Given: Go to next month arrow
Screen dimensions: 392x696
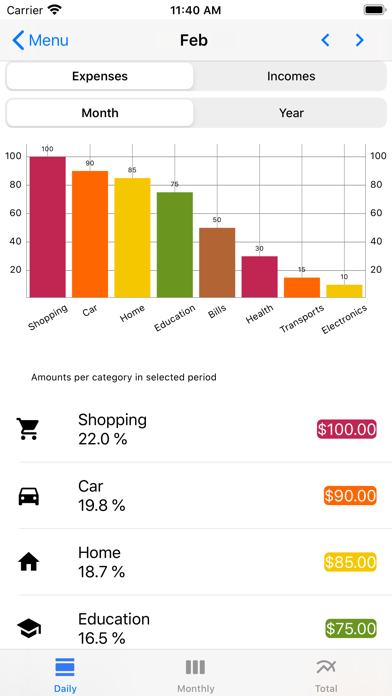Looking at the screenshot, I should tap(360, 40).
